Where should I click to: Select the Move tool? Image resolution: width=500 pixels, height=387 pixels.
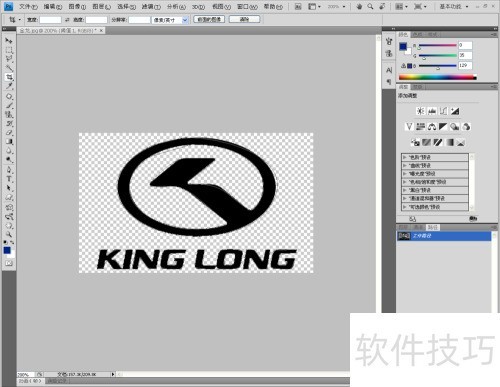click(9, 41)
